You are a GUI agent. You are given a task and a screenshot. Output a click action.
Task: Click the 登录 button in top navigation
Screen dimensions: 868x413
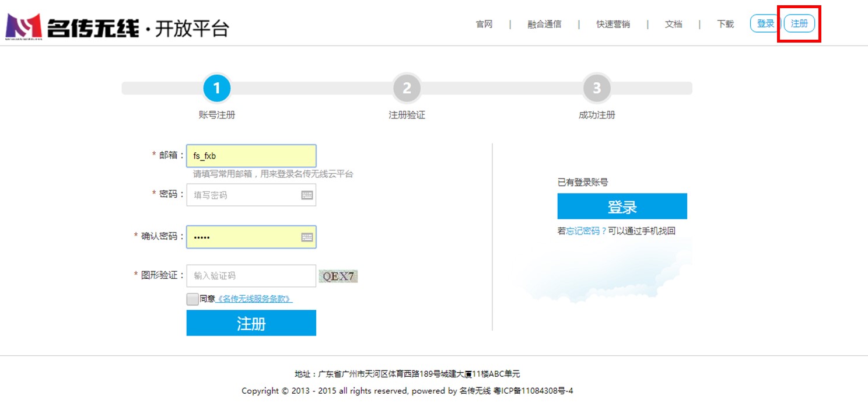(x=765, y=24)
